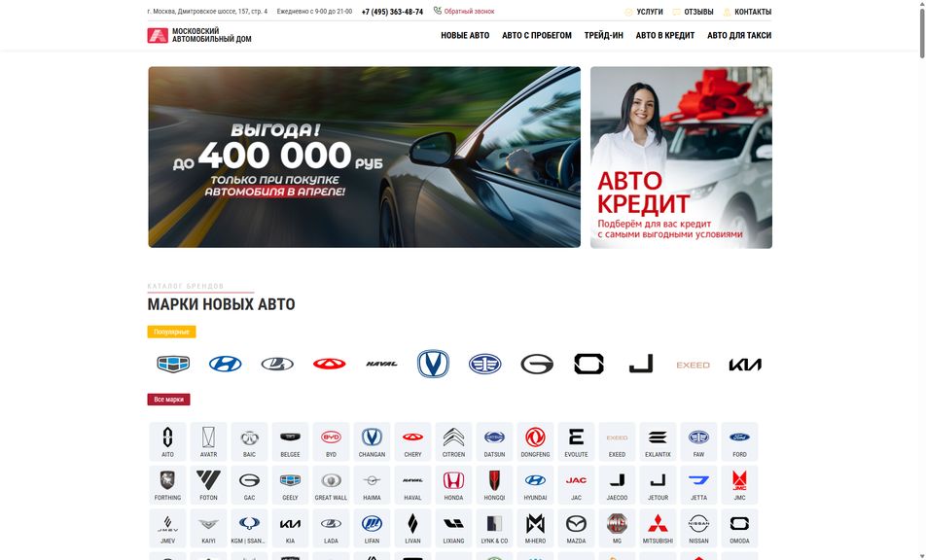Choose the BYD brand tile
926x560 pixels.
click(x=331, y=441)
